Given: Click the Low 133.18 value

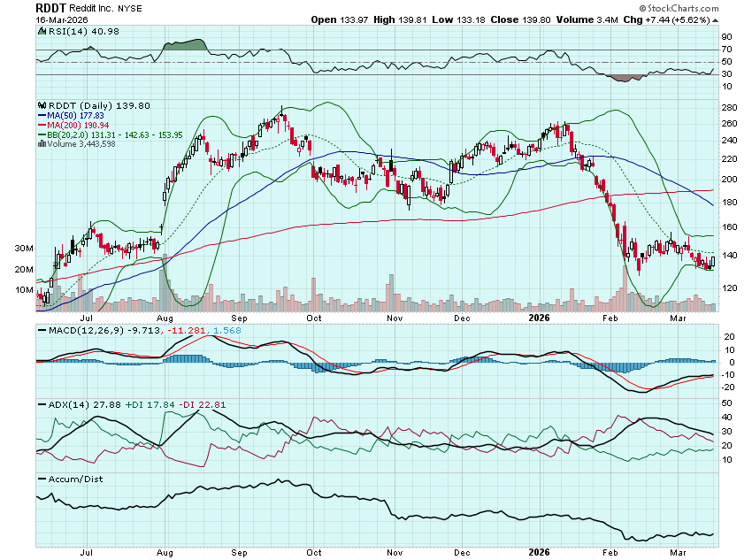Looking at the screenshot, I should coord(458,19).
